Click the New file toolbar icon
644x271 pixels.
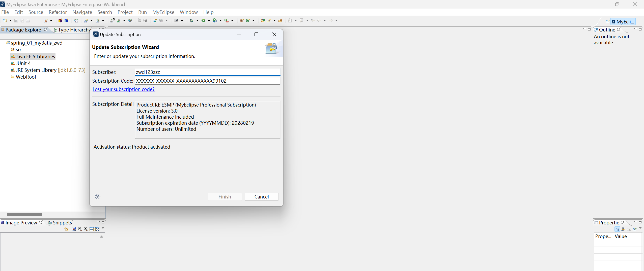(x=5, y=20)
